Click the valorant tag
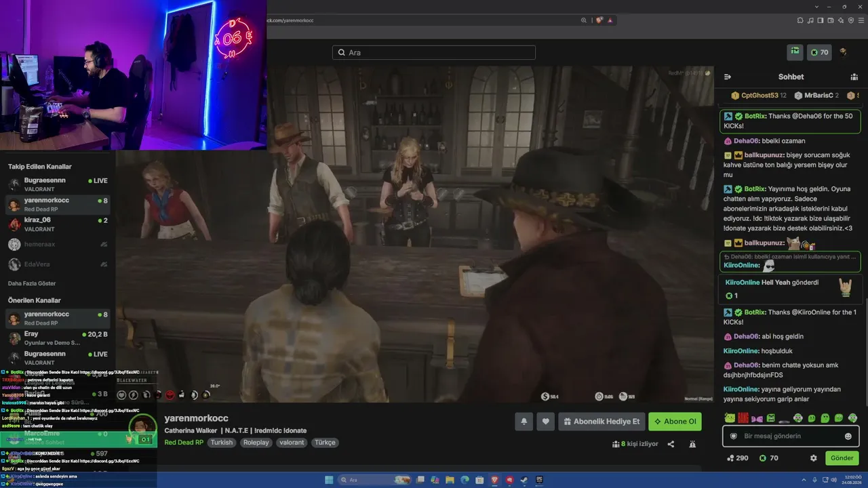The image size is (868, 488). (x=292, y=443)
